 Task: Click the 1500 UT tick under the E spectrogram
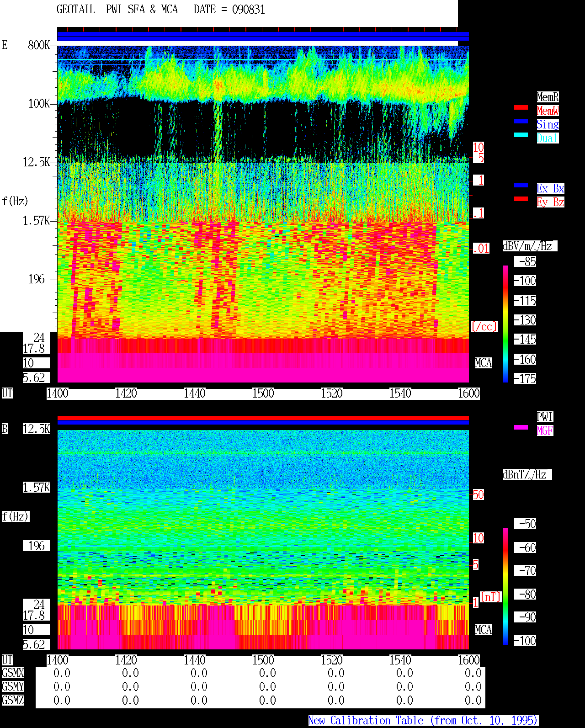point(263,393)
